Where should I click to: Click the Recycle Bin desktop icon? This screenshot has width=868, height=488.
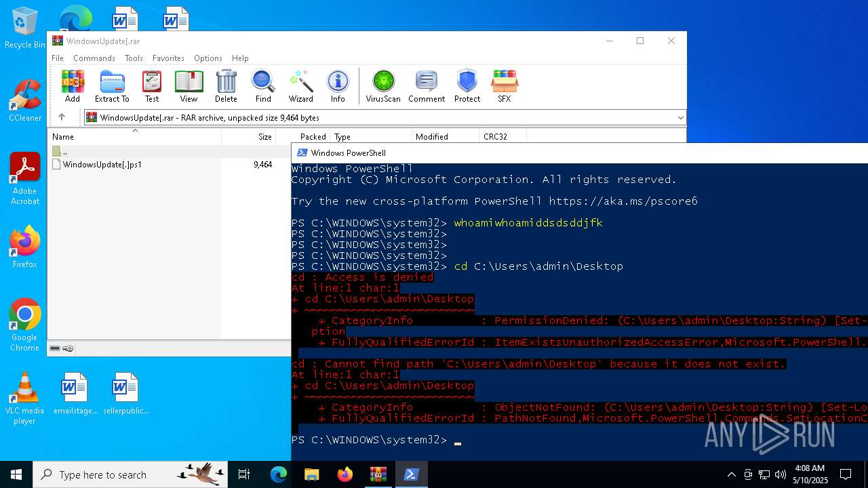click(25, 28)
